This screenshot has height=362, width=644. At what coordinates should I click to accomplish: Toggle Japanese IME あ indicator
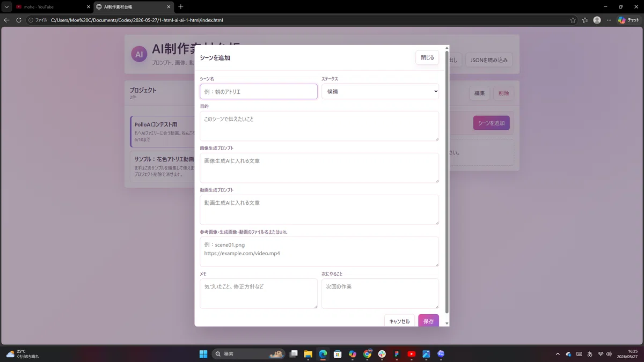tap(590, 354)
